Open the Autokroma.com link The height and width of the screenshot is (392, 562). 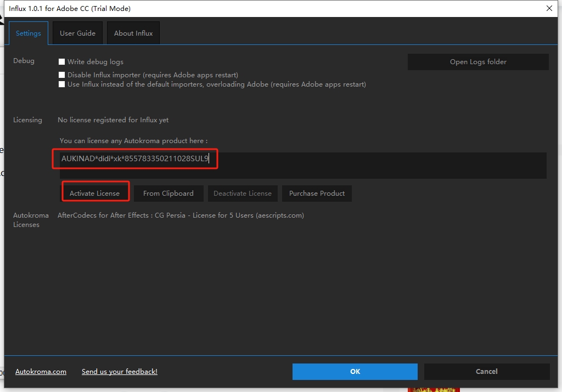click(x=41, y=372)
